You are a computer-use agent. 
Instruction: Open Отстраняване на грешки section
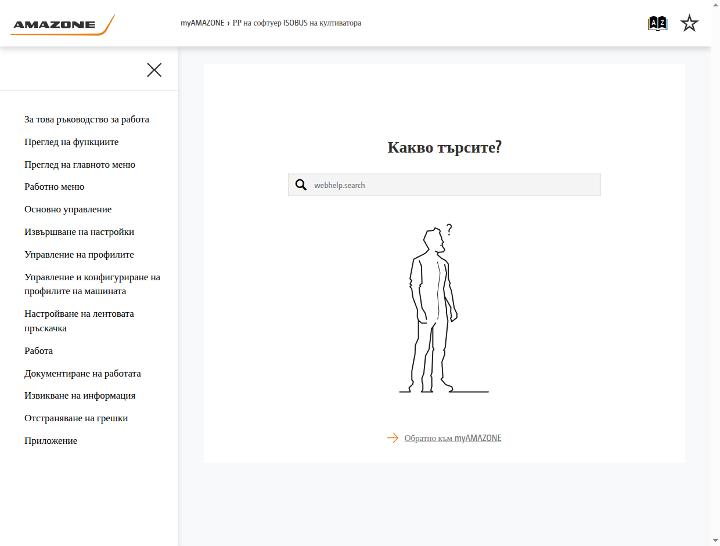(76, 418)
